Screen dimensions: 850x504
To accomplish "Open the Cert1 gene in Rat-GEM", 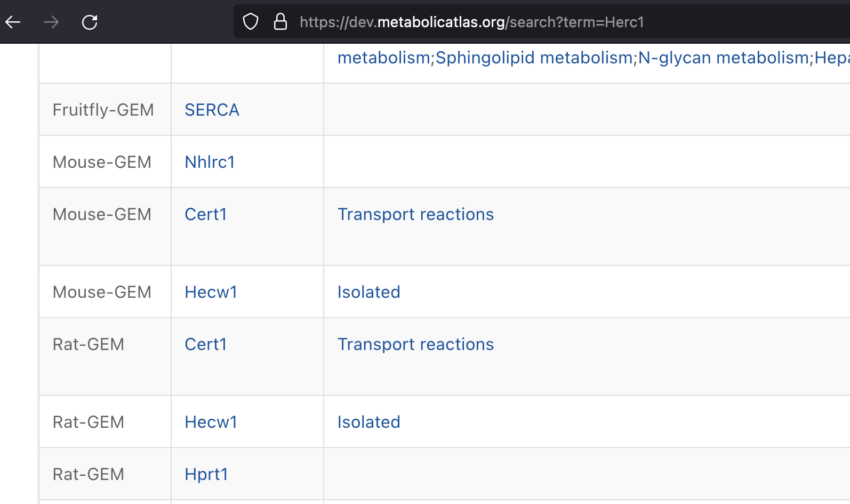I will pyautogui.click(x=206, y=344).
